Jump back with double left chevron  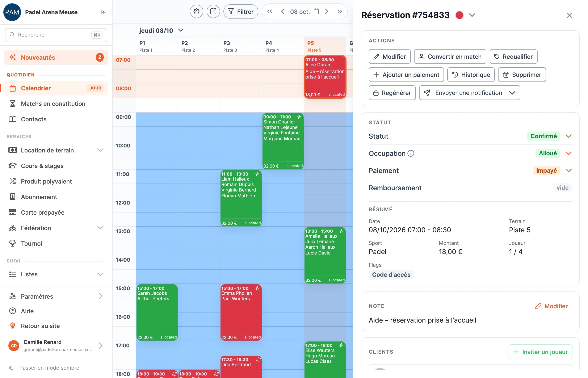click(x=269, y=11)
